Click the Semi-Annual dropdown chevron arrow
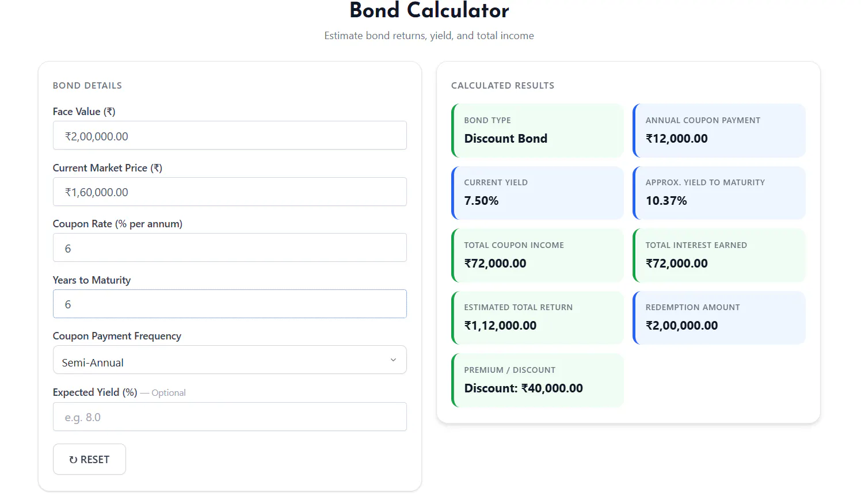 [x=393, y=360]
